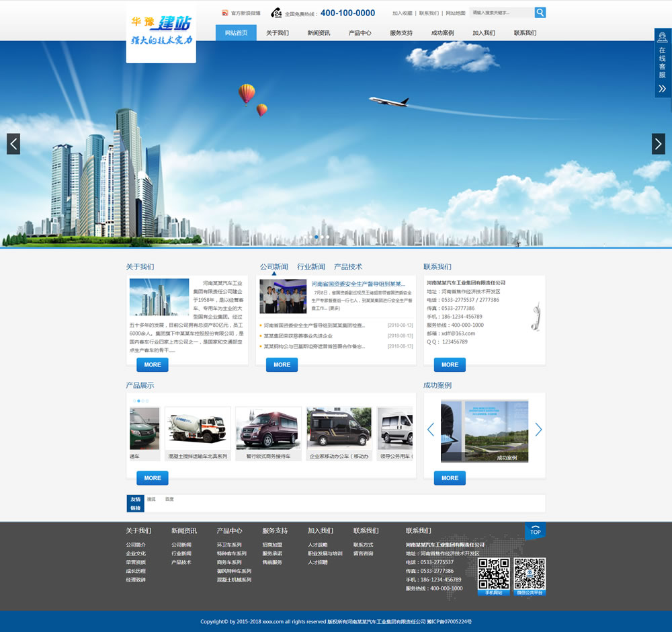The height and width of the screenshot is (632, 672).
Task: Open 成功案例 in the navigation bar
Action: click(442, 33)
